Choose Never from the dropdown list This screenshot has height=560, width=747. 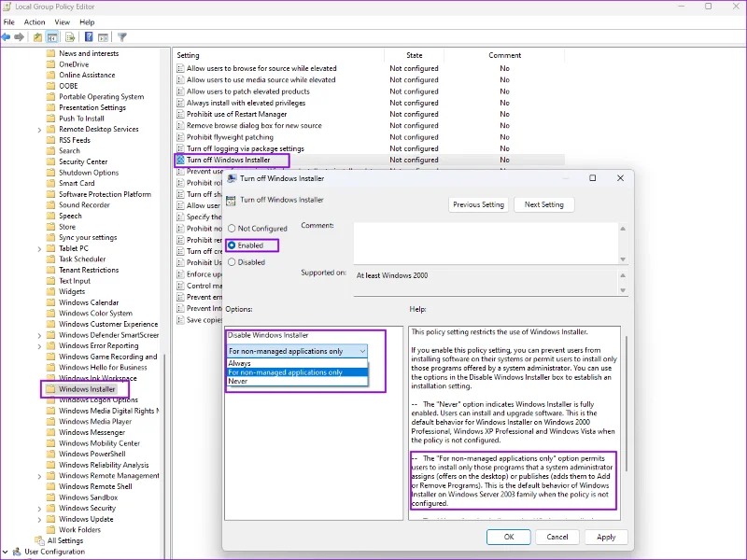pyautogui.click(x=297, y=382)
